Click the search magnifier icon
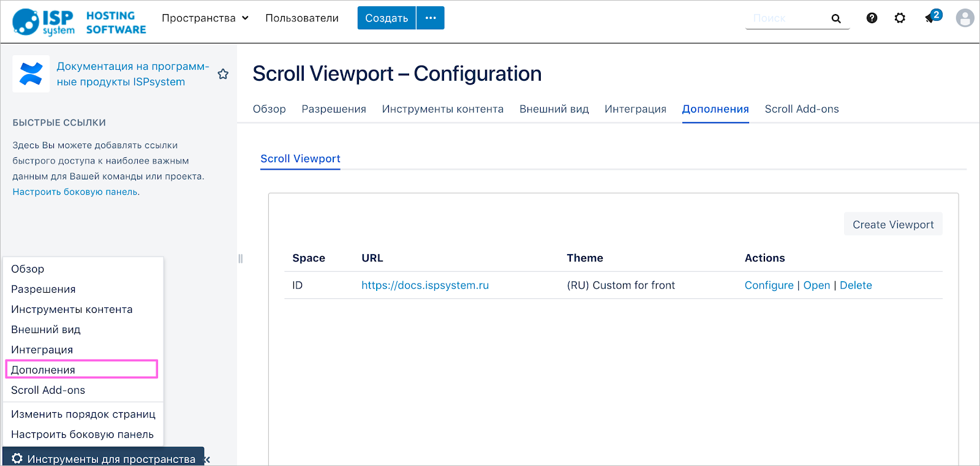 pos(836,19)
